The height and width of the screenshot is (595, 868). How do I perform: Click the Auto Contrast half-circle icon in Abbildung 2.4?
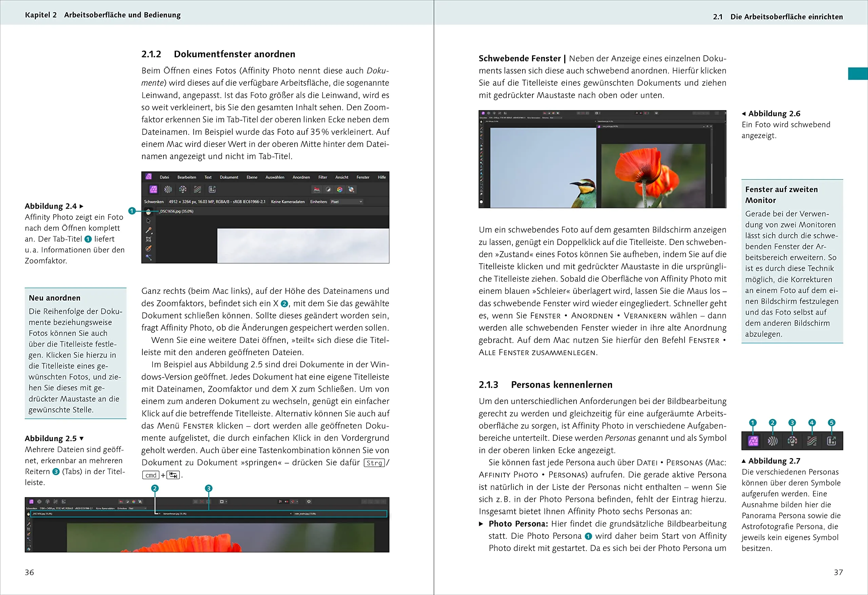328,190
